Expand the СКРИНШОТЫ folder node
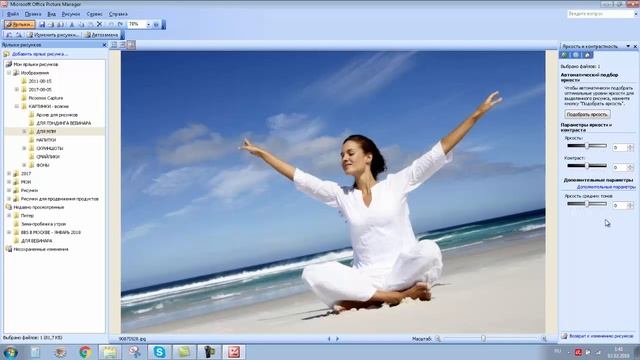 (24, 148)
